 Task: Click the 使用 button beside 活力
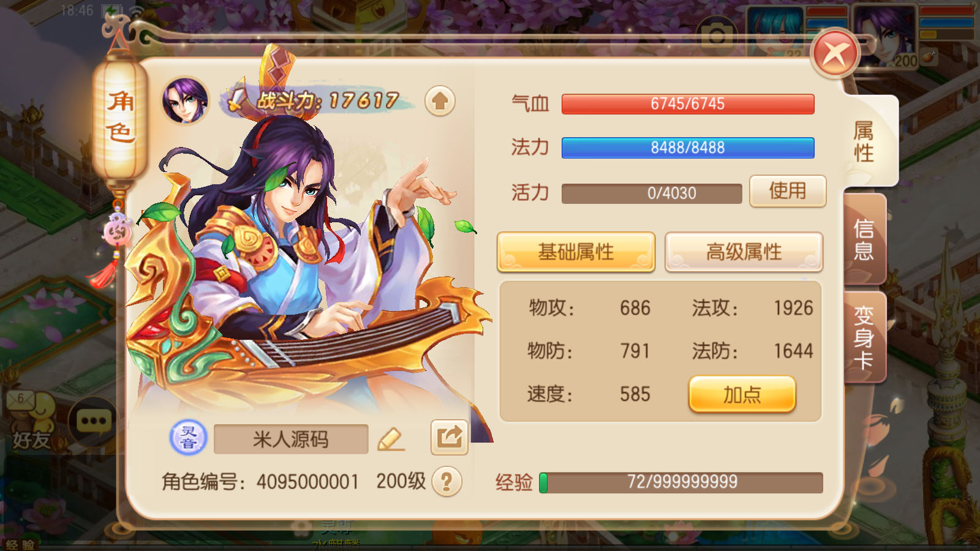click(788, 191)
